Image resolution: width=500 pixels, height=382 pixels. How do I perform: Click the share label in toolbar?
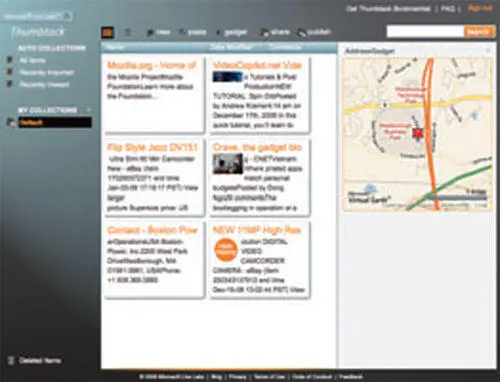280,32
